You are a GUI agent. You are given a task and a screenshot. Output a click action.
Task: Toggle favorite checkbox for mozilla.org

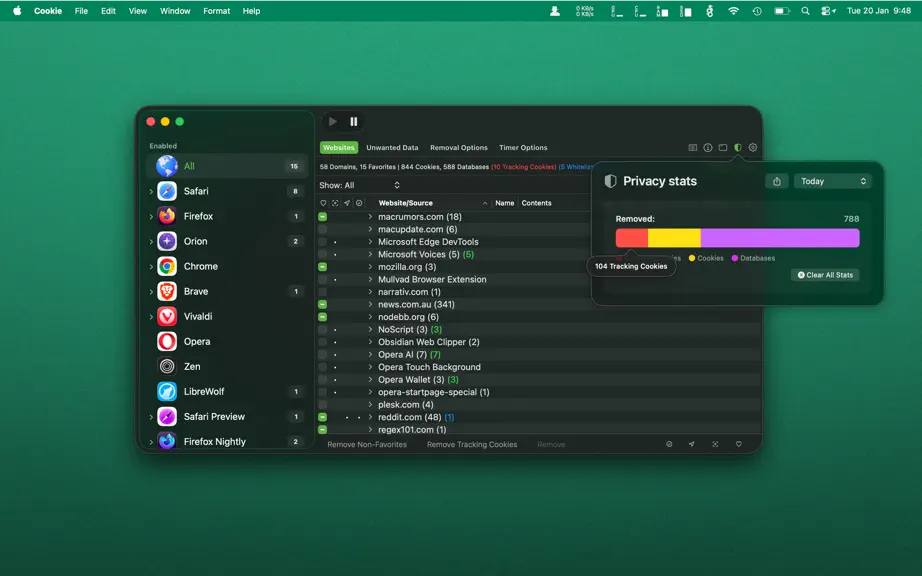click(322, 267)
